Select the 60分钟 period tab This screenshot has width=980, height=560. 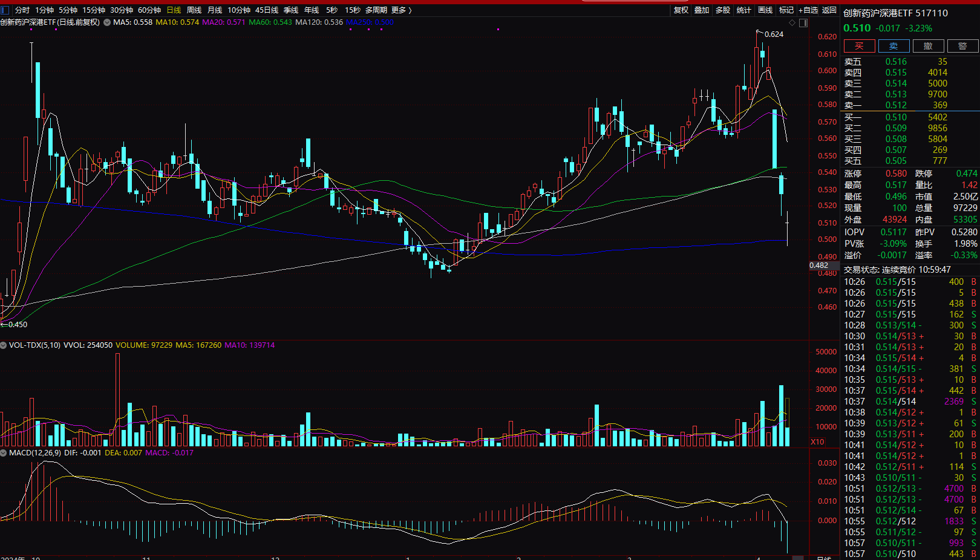click(x=149, y=10)
